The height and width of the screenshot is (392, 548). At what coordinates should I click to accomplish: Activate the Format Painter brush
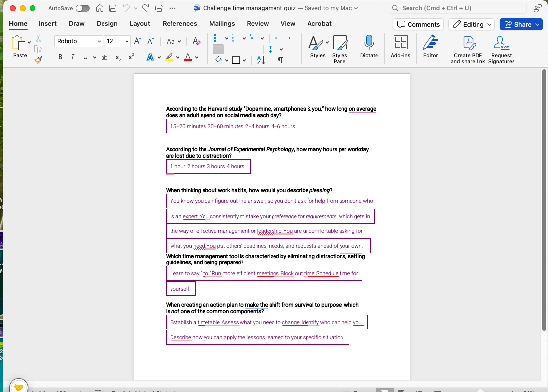(38, 60)
